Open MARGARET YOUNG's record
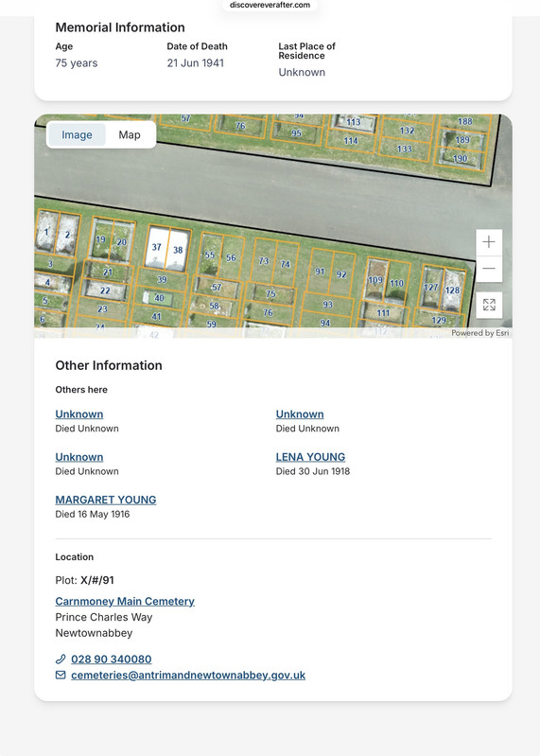The width and height of the screenshot is (540, 756). coord(106,500)
